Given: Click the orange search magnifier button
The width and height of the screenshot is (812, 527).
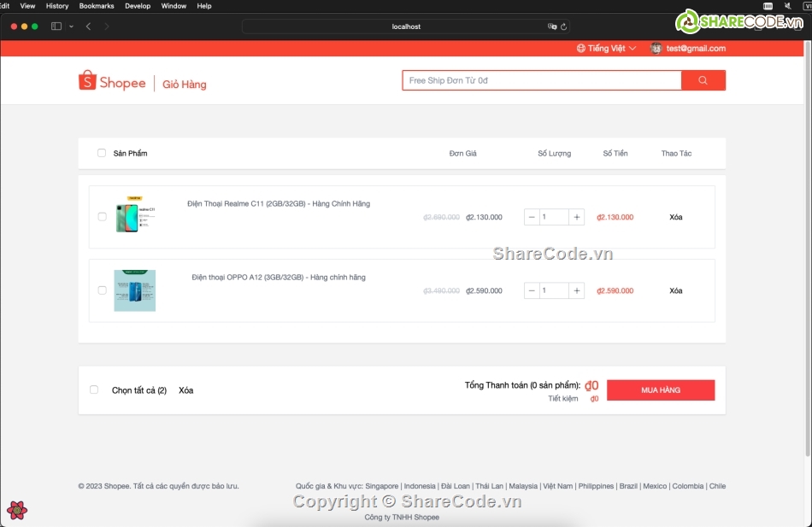Looking at the screenshot, I should [x=703, y=80].
